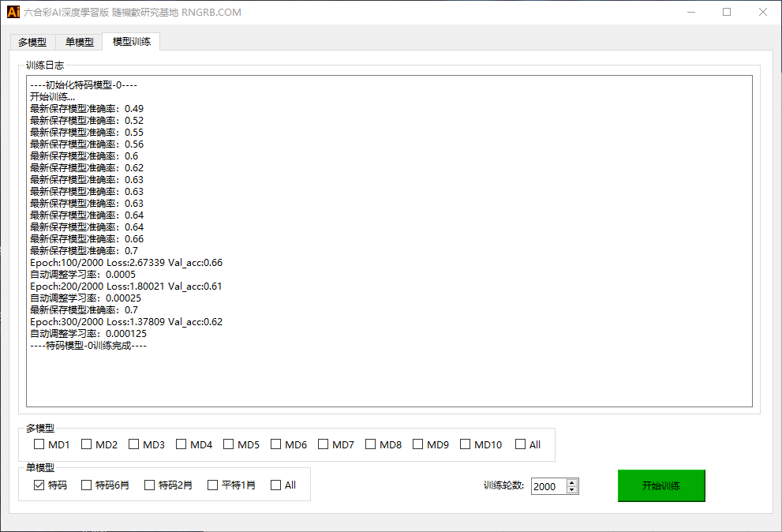Click inside the training log text area
This screenshot has width=782, height=532.
click(389, 371)
